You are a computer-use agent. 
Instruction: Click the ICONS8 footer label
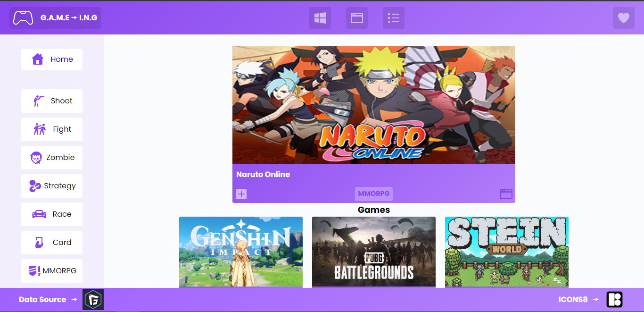click(x=573, y=300)
